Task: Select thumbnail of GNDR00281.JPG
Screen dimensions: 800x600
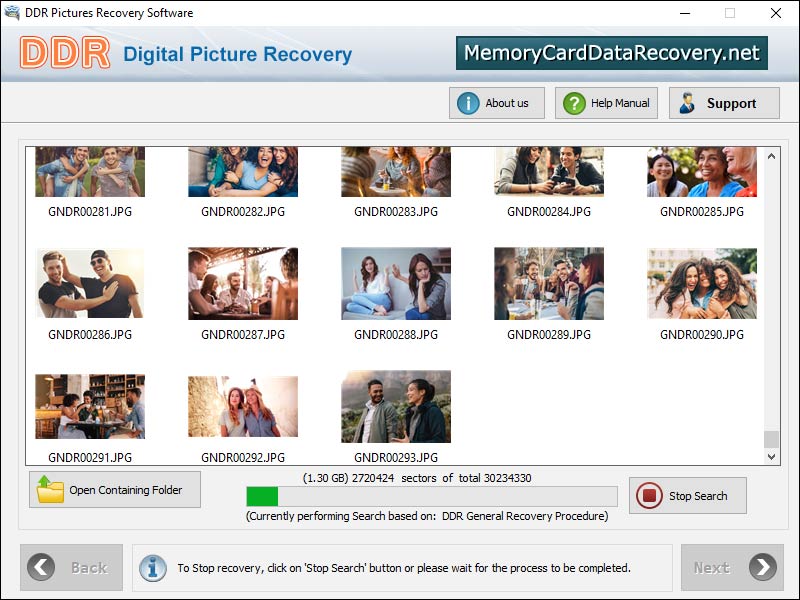Action: [90, 172]
